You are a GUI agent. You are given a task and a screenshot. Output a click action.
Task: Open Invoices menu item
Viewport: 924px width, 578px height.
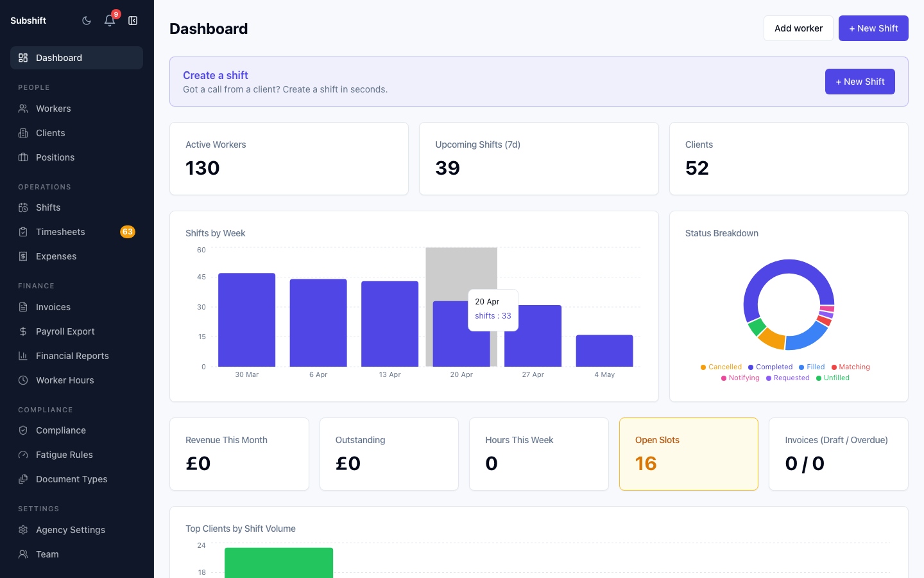point(76,307)
